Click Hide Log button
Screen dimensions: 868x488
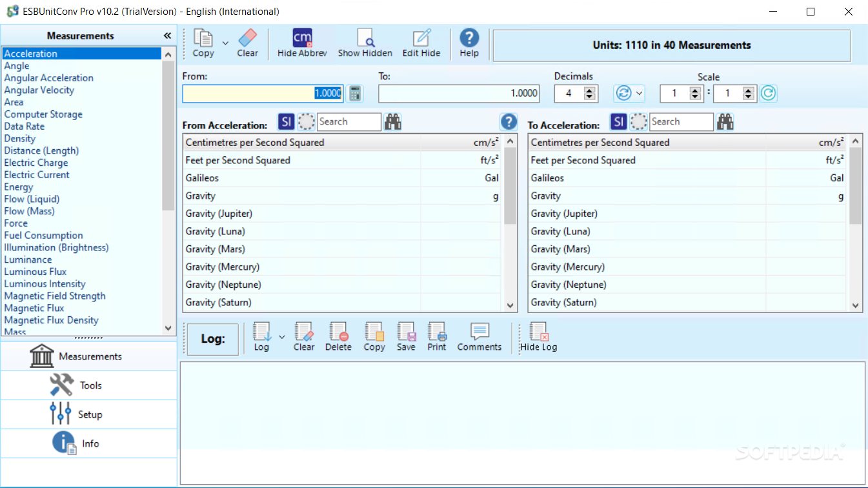pos(539,337)
